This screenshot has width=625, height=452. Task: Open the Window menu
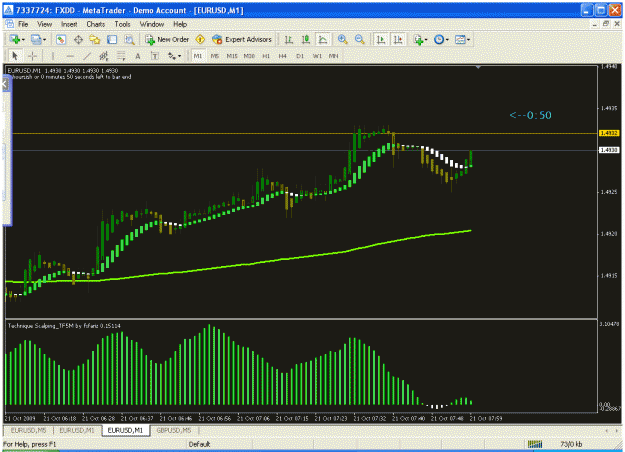[151, 24]
